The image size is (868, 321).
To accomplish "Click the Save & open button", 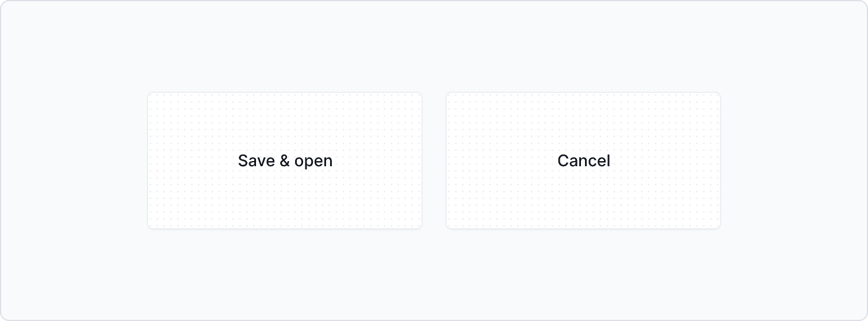I will pyautogui.click(x=285, y=160).
